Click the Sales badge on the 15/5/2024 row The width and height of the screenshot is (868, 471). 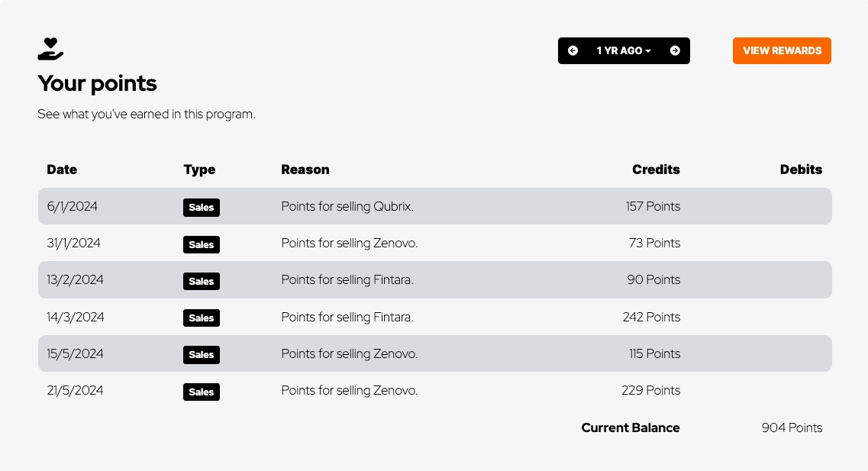coord(202,354)
